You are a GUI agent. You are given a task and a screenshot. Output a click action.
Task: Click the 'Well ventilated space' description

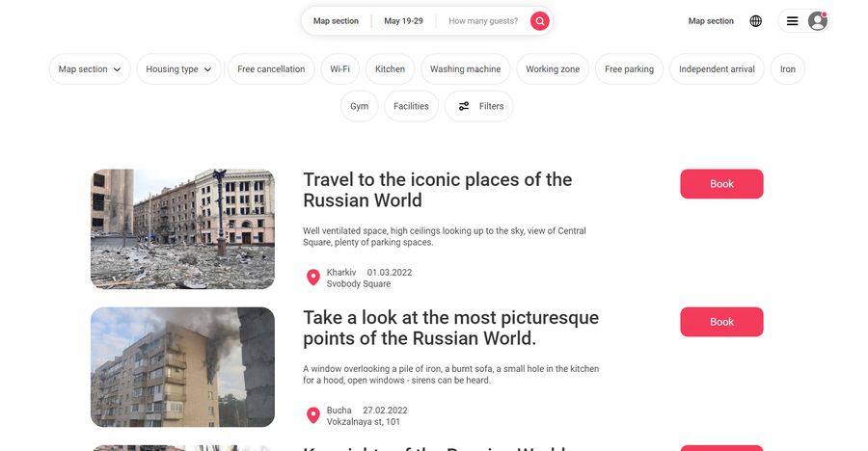point(445,236)
